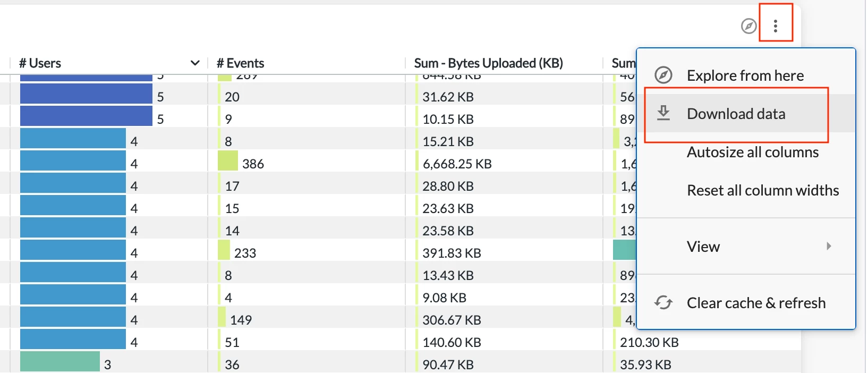
Task: Click the 210.30 KB cell in last column
Action: point(649,342)
